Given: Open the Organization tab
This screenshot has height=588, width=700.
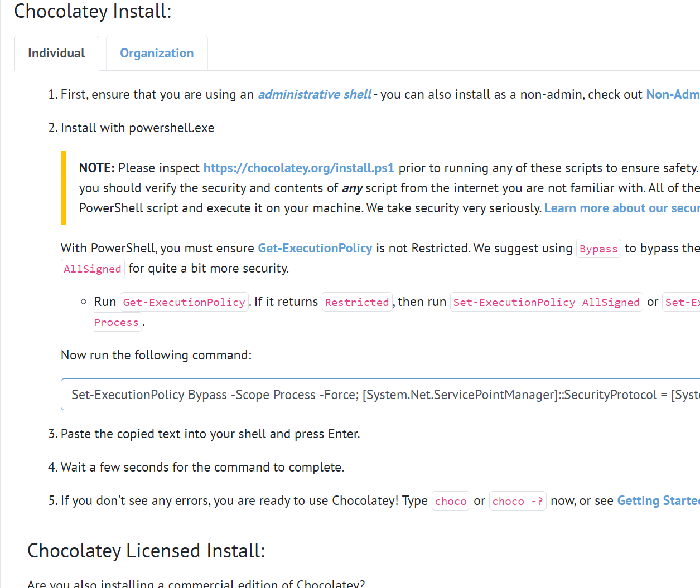Looking at the screenshot, I should 157,54.
